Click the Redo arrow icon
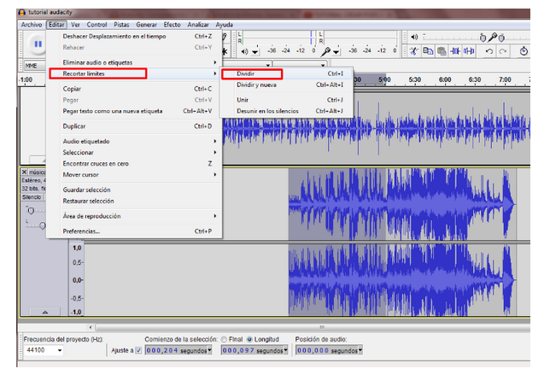The width and height of the screenshot is (550, 392). [x=503, y=51]
